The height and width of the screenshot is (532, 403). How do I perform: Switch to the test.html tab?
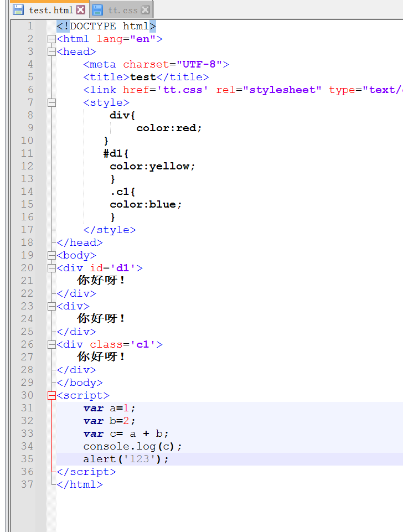[50, 10]
